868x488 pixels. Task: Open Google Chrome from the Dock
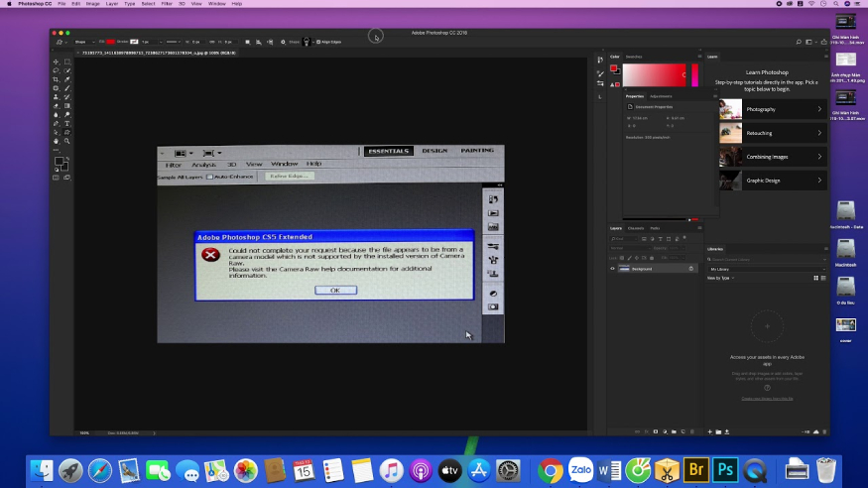tap(551, 471)
